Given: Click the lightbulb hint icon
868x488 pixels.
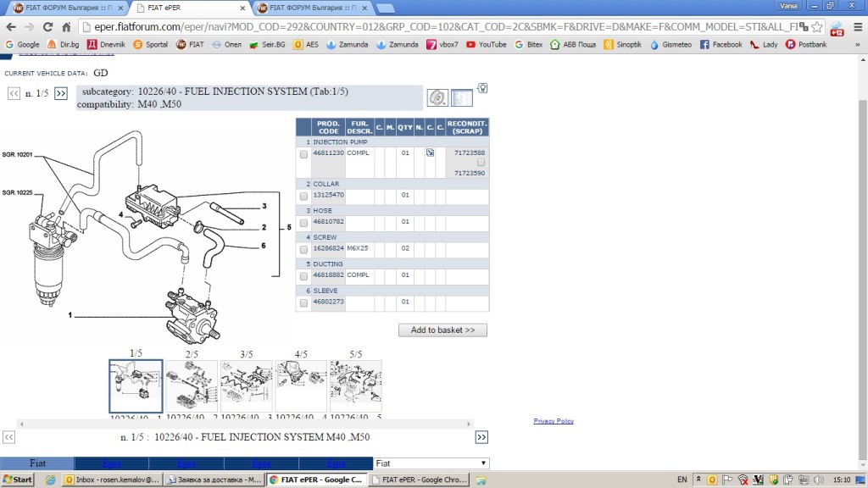Looking at the screenshot, I should [x=482, y=88].
